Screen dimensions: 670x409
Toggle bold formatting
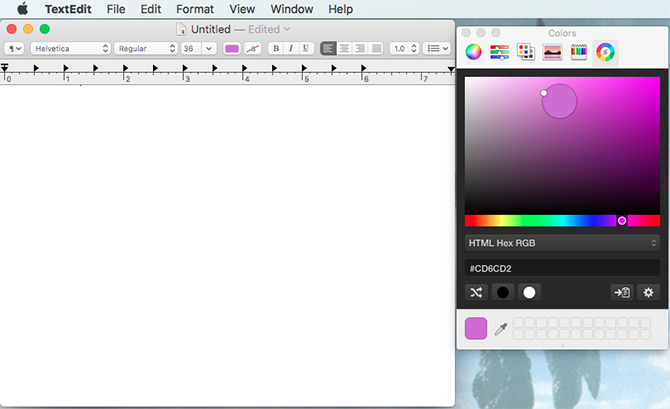[276, 48]
